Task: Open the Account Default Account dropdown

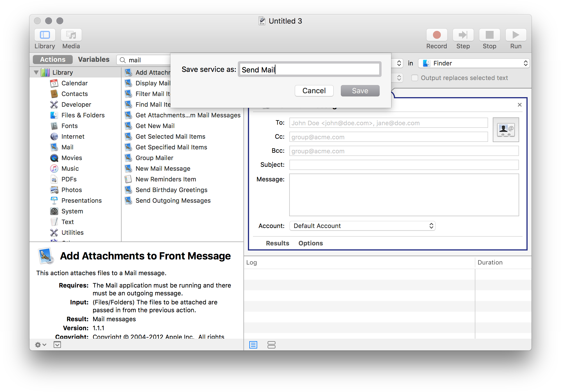Action: point(362,226)
